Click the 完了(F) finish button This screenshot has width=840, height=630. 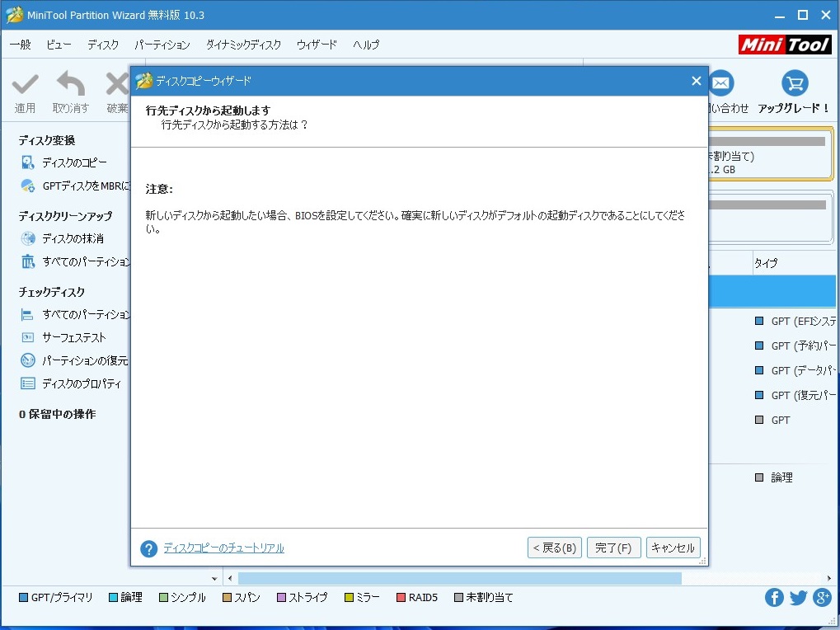point(613,548)
